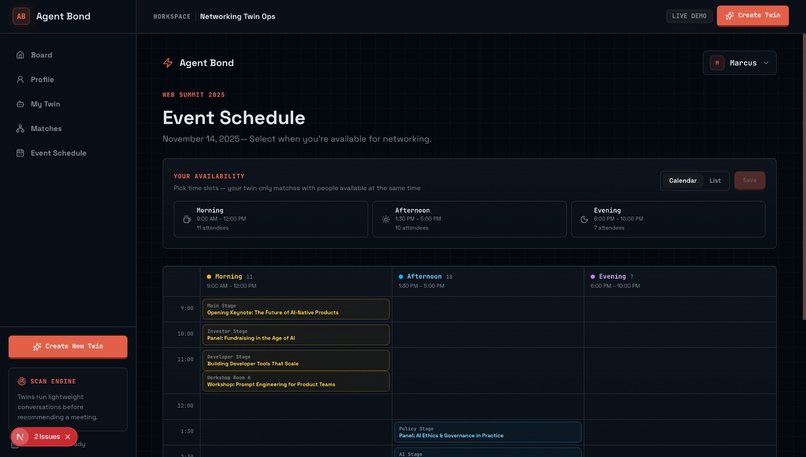The width and height of the screenshot is (806, 457).
Task: Open Building Developer Tools That Scale event
Action: click(296, 360)
